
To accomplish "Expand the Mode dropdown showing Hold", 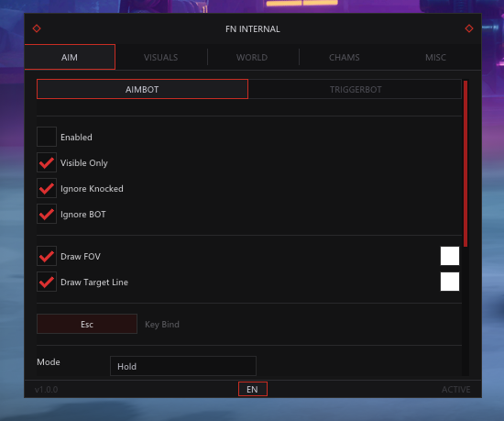I will point(183,366).
